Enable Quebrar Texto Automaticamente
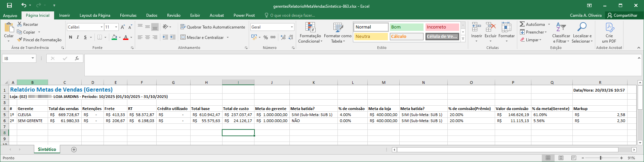This screenshot has height=162, width=644. (213, 27)
